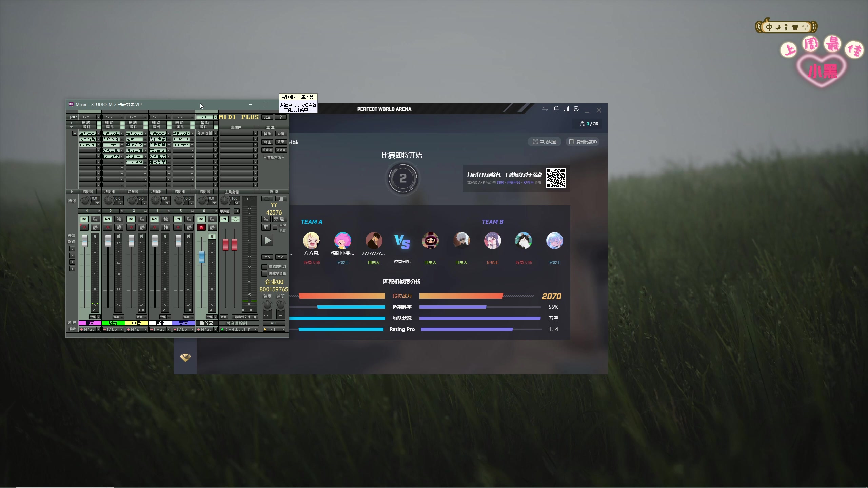Click the speaker icon on track 1 meter

click(95, 236)
